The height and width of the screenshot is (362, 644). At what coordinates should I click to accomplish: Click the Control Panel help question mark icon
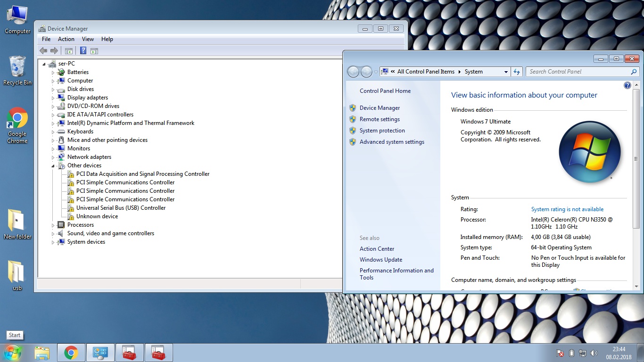click(627, 85)
